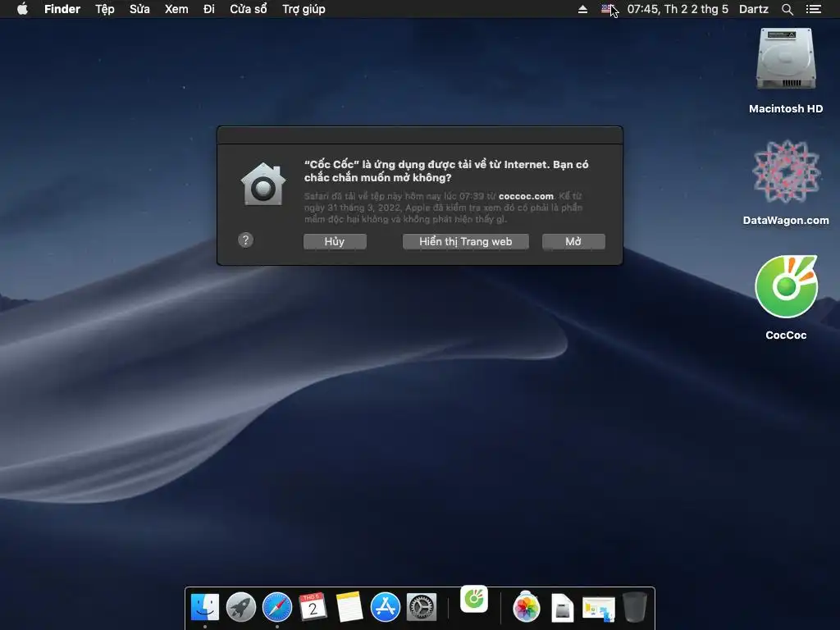Screen dimensions: 840x630
Task: Open the Xem menu
Action: click(176, 9)
